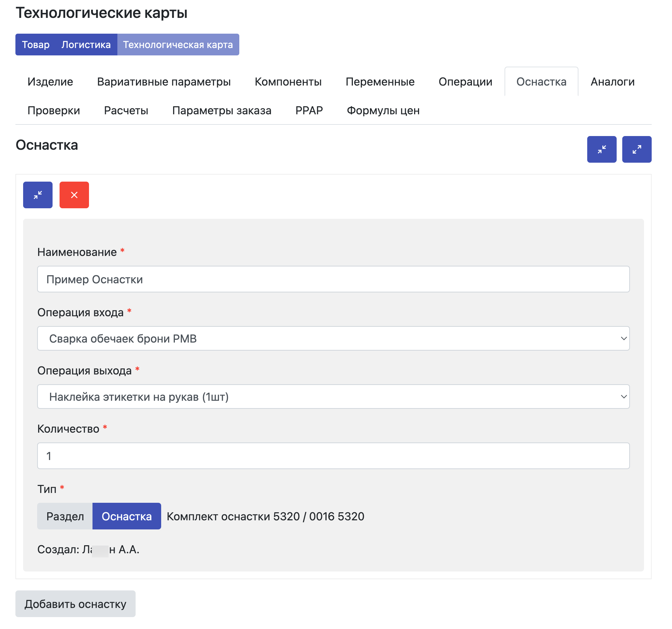Select the Раздел type option

point(65,516)
